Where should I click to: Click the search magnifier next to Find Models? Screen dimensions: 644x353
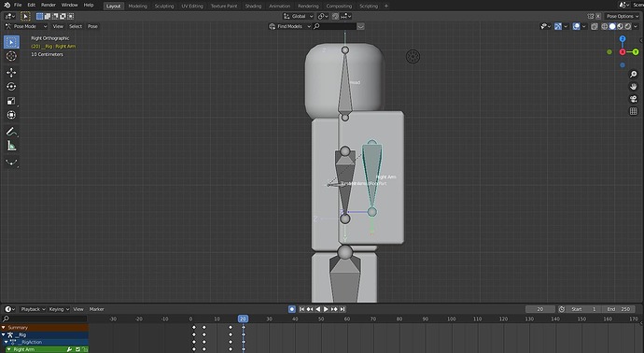(x=316, y=26)
